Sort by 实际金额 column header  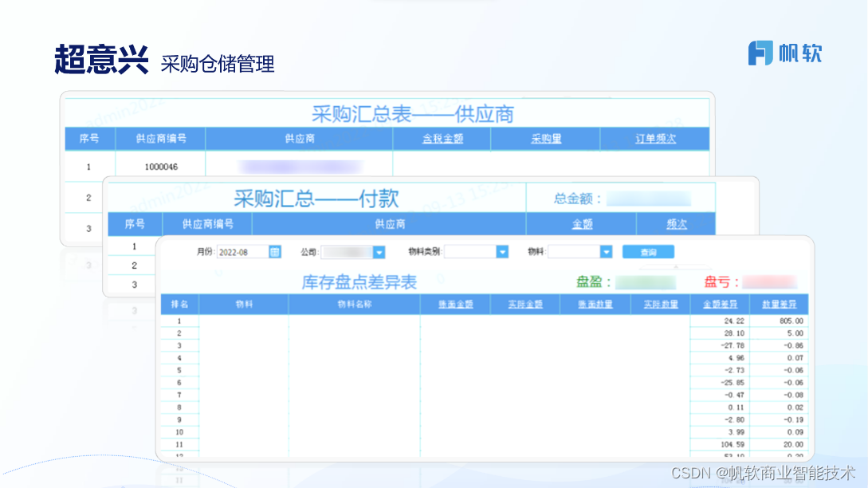[525, 304]
